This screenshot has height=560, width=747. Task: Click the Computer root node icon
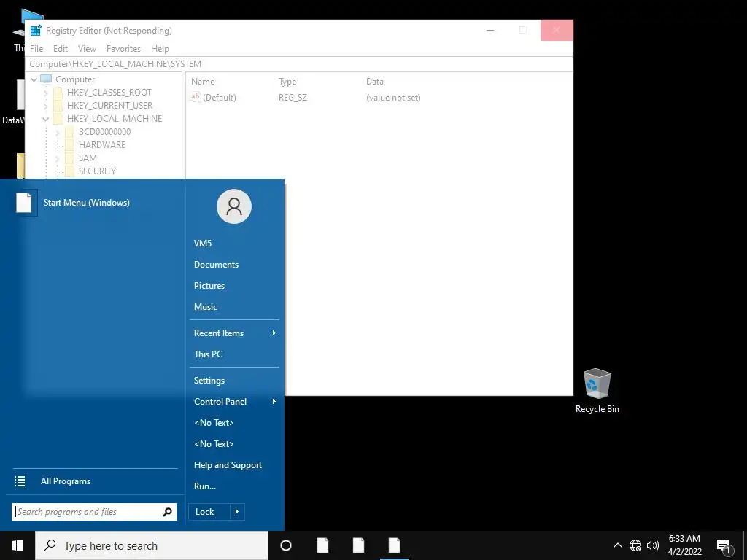tap(46, 79)
